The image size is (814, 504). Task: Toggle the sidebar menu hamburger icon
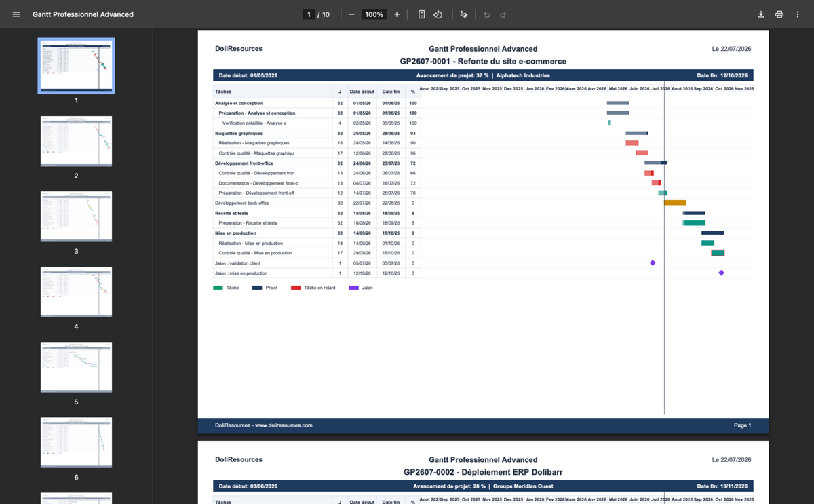pos(16,14)
